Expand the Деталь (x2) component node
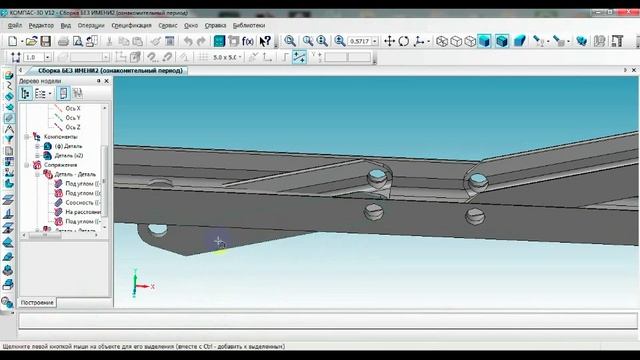The width and height of the screenshot is (640, 360). click(x=37, y=156)
